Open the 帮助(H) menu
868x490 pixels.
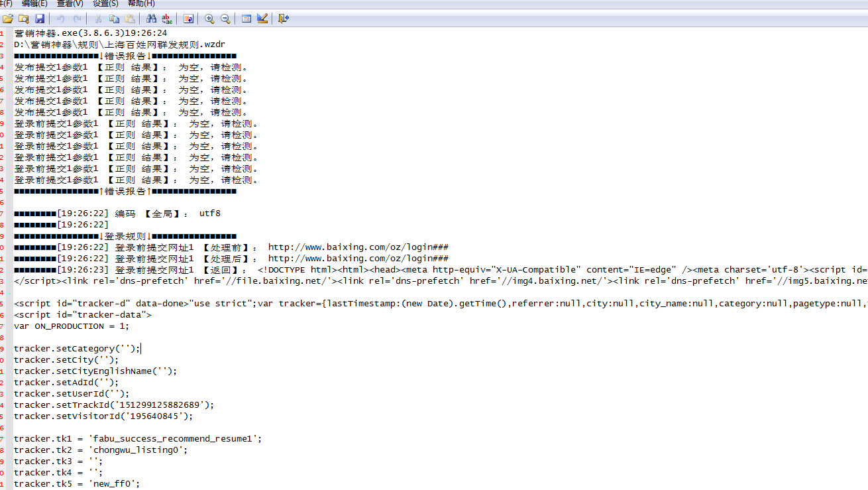tap(141, 4)
